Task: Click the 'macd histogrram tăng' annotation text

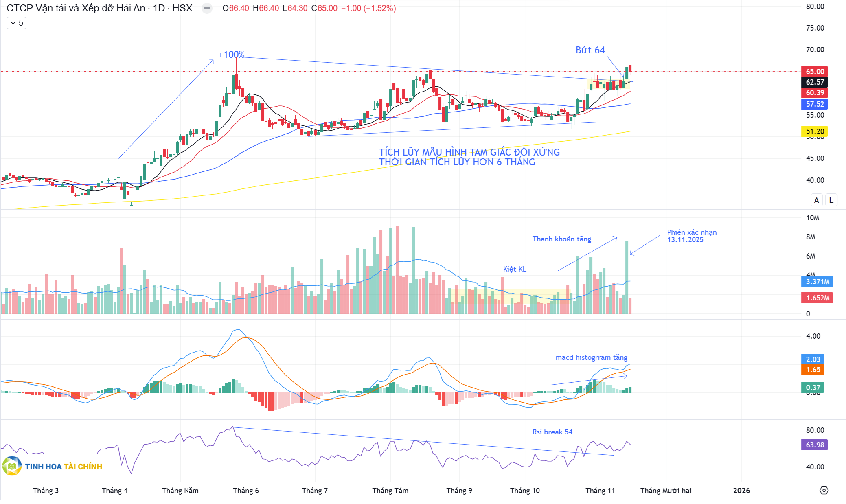Action: (591, 357)
